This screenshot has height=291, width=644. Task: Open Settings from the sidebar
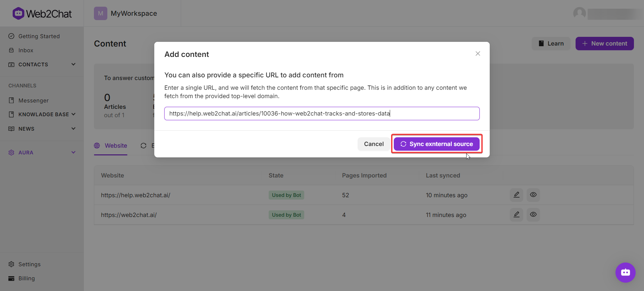(30, 264)
